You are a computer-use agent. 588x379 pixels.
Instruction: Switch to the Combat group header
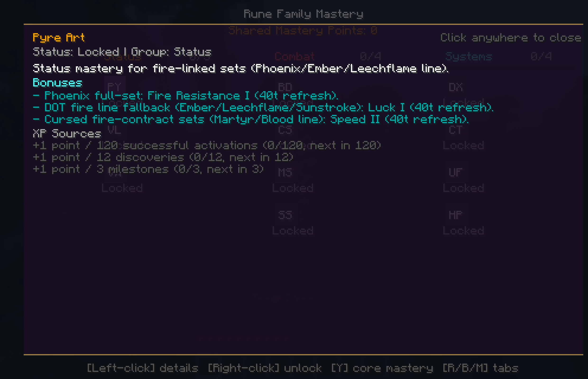point(295,57)
